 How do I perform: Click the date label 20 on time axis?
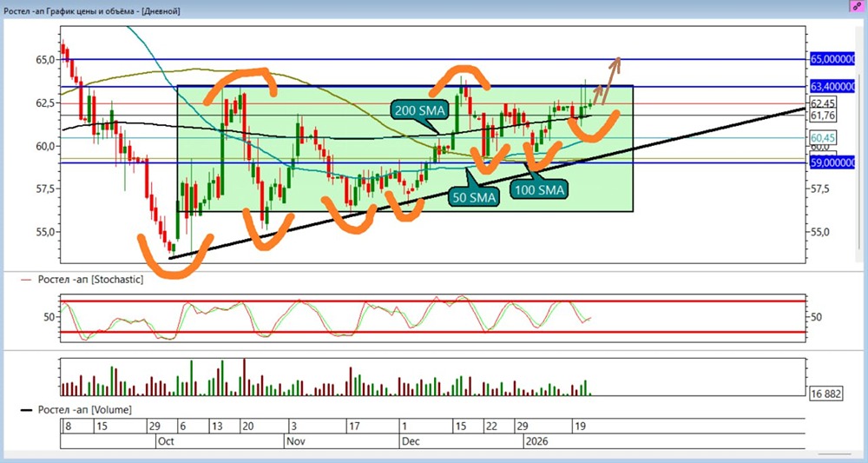click(x=248, y=427)
